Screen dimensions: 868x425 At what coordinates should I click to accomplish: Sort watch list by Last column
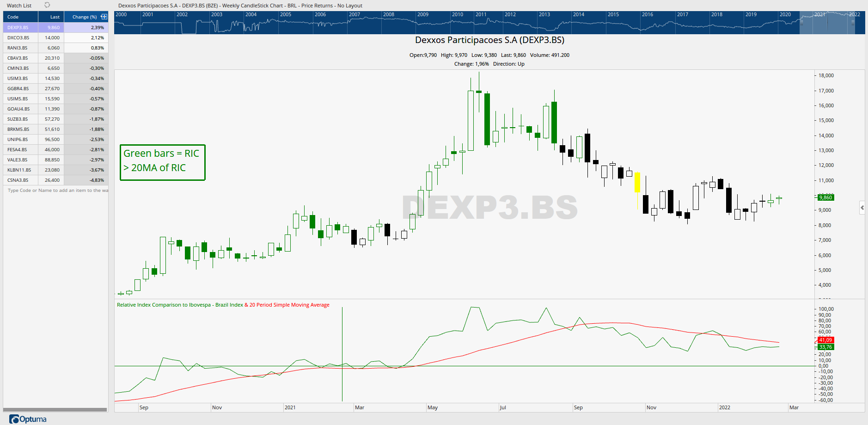[55, 17]
